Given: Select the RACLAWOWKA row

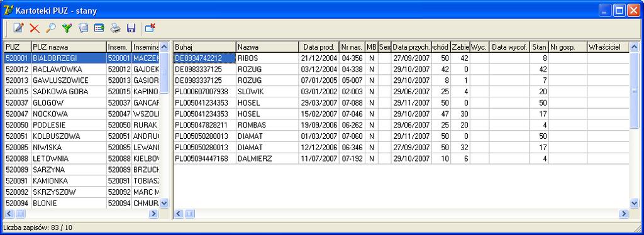Looking at the screenshot, I should pyautogui.click(x=82, y=69).
